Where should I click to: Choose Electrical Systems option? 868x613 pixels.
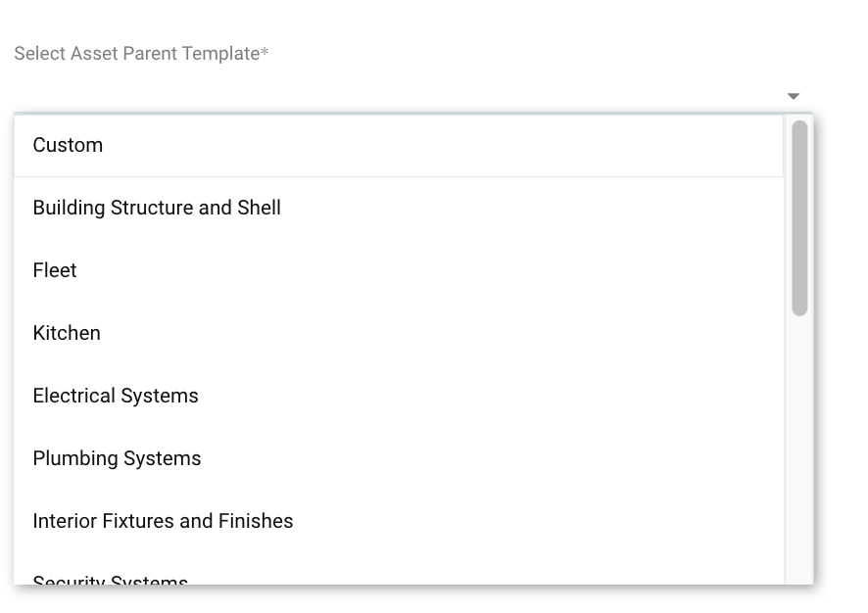(116, 396)
